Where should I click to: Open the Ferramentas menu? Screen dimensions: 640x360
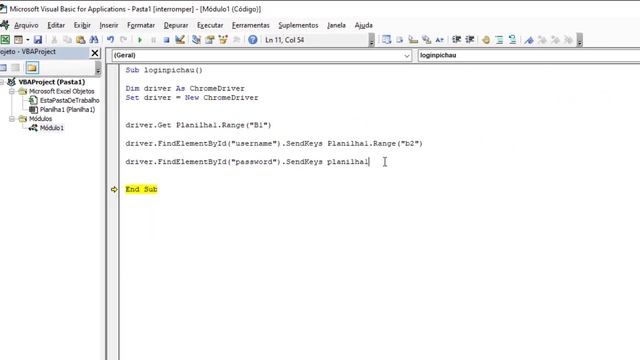click(251, 25)
